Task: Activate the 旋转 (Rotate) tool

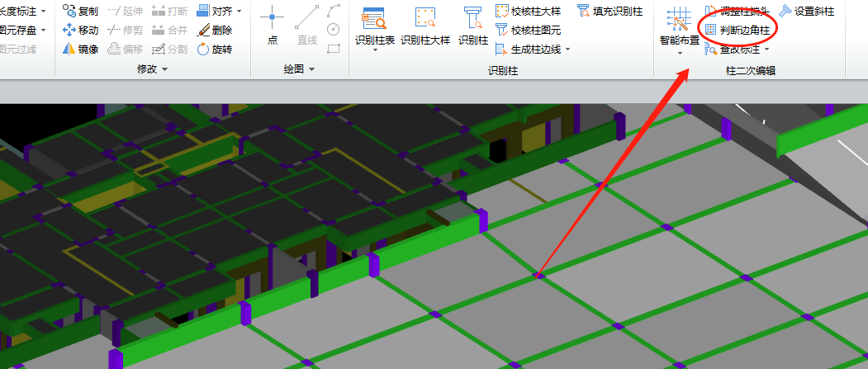Action: click(214, 50)
